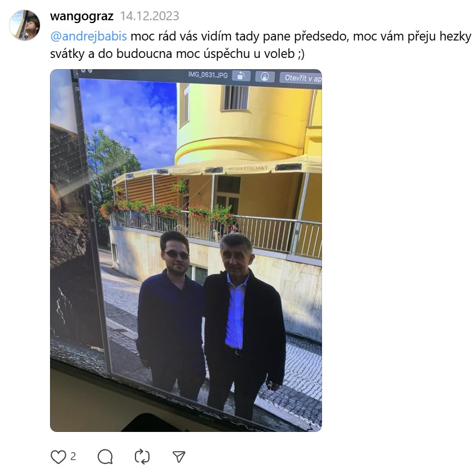Open the wangograz username link
Screen dimensions: 476x473
click(81, 16)
